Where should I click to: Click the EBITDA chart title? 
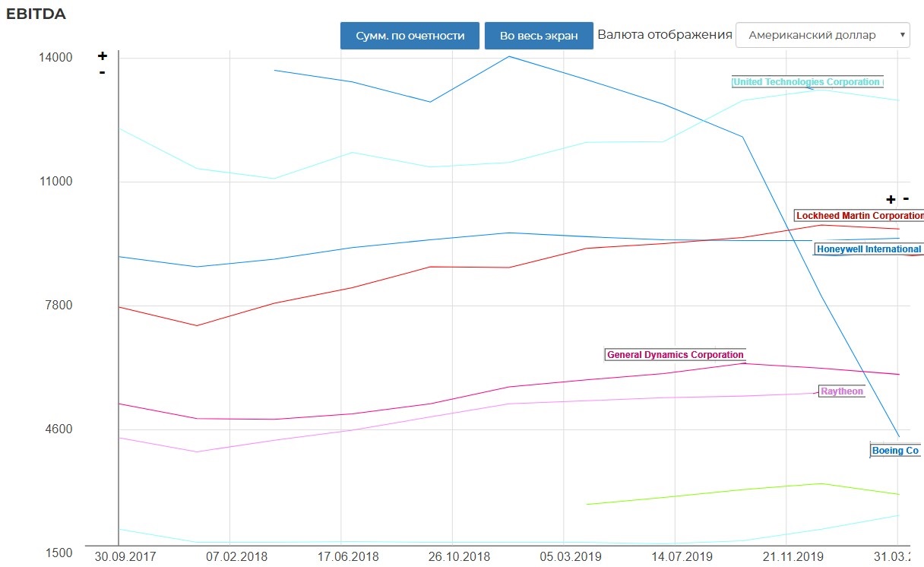pyautogui.click(x=36, y=14)
